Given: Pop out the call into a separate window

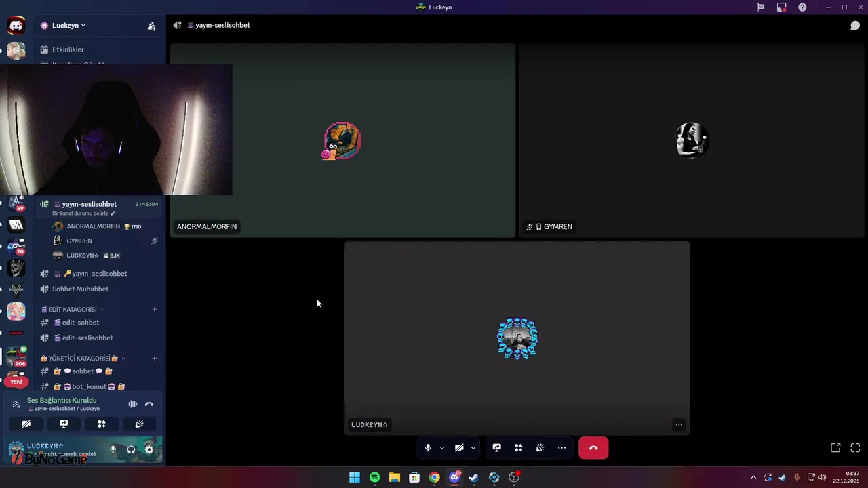Looking at the screenshot, I should 835,448.
